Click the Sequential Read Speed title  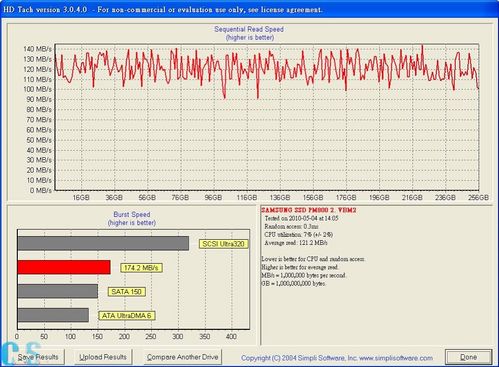249,29
